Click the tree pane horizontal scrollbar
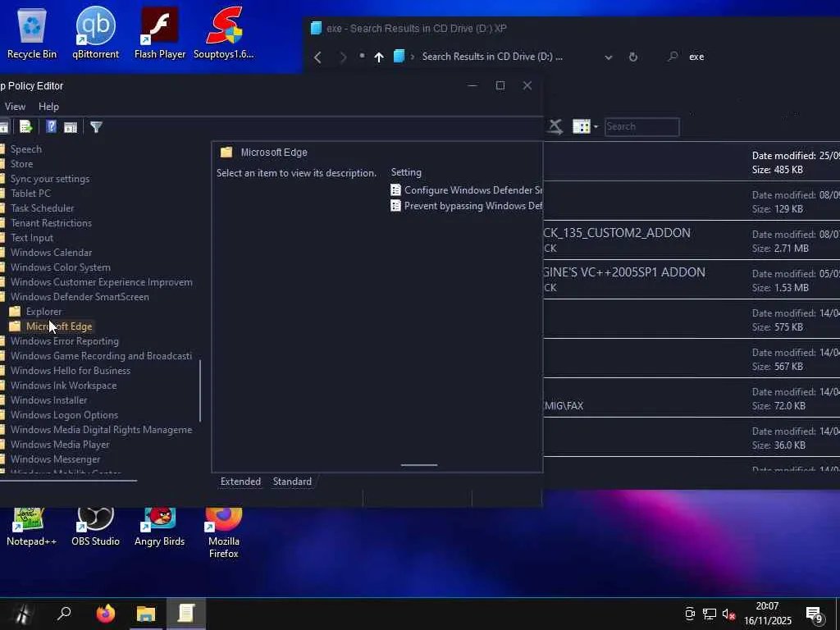The image size is (840, 630). 68,481
